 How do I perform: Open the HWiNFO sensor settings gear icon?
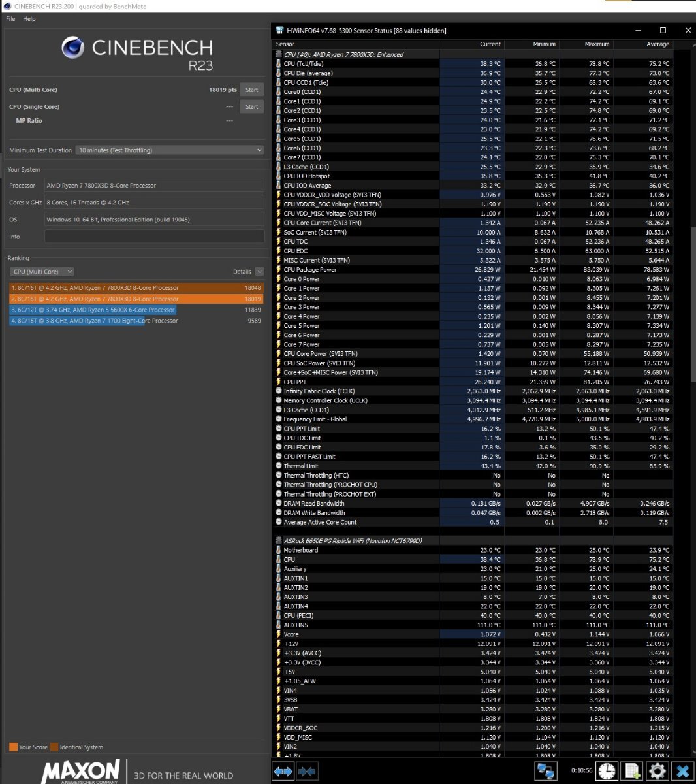tap(657, 772)
